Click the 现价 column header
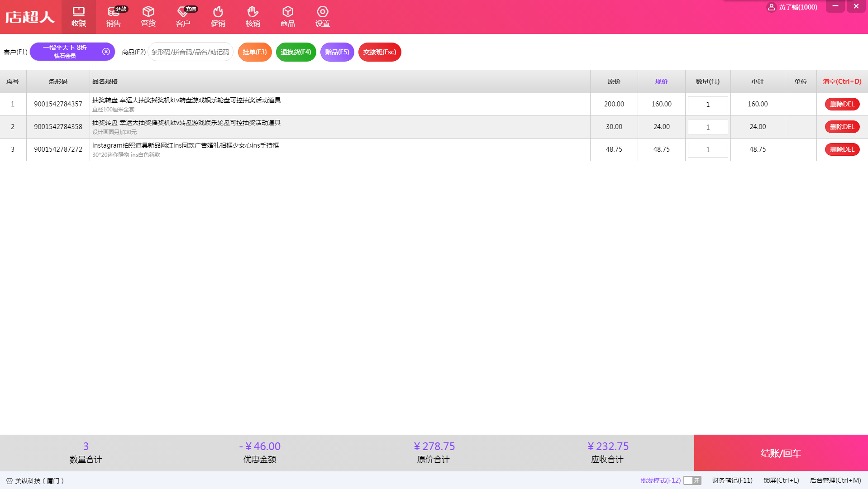Viewport: 868px width, 489px height. click(661, 81)
